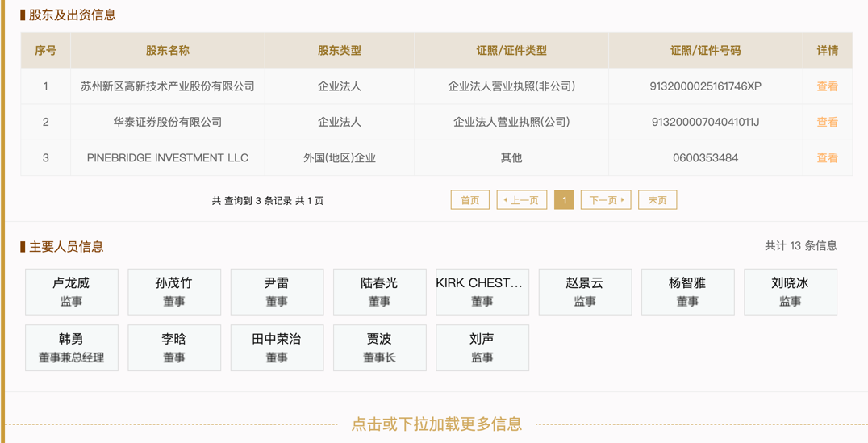Click the 韩勇 董事兼总经理 card
The height and width of the screenshot is (443, 868).
click(72, 348)
